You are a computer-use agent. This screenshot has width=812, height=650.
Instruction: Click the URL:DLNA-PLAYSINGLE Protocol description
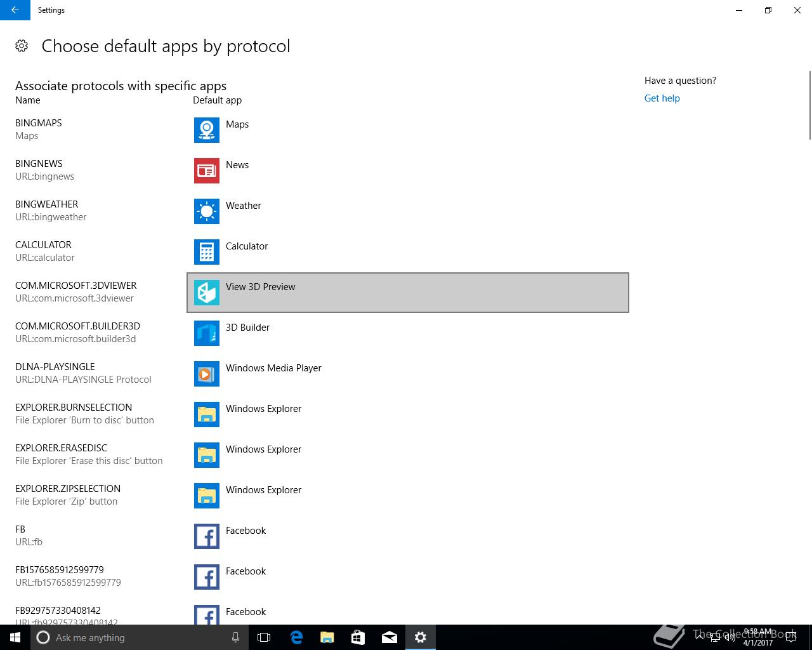(83, 380)
